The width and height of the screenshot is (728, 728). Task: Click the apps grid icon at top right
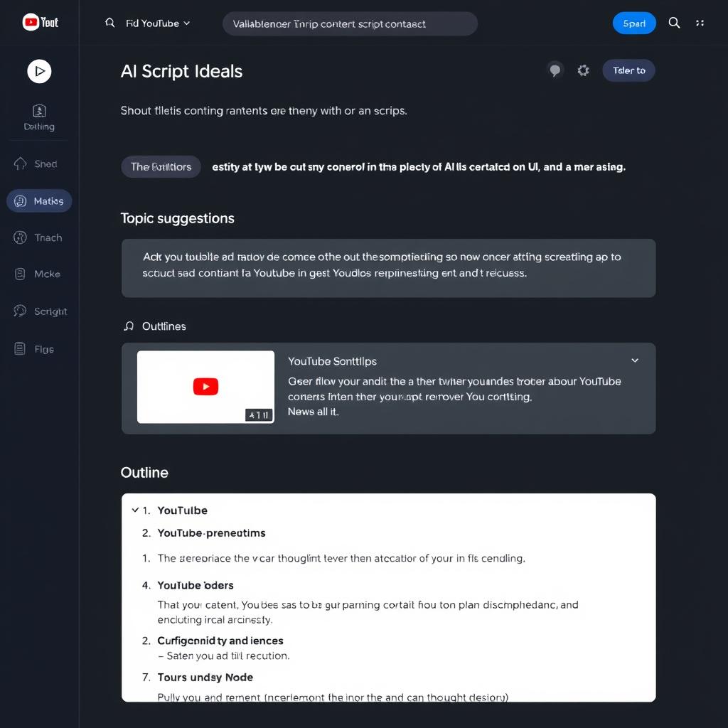click(700, 23)
